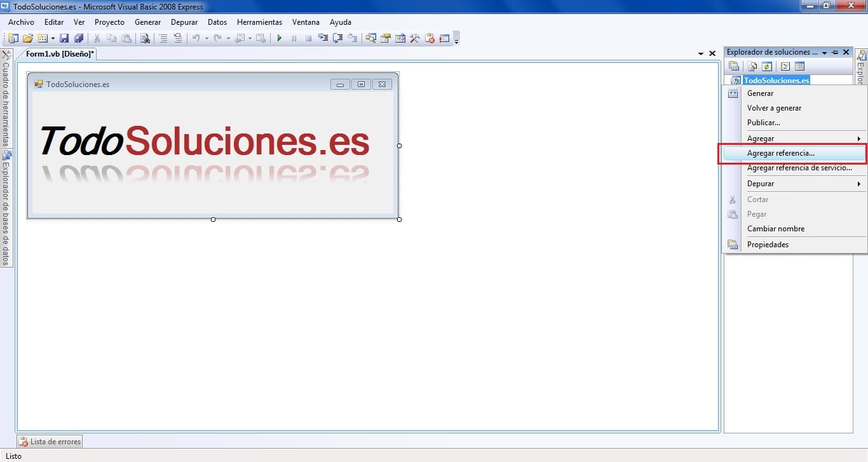
Task: Open the Herramientas menu
Action: (259, 22)
